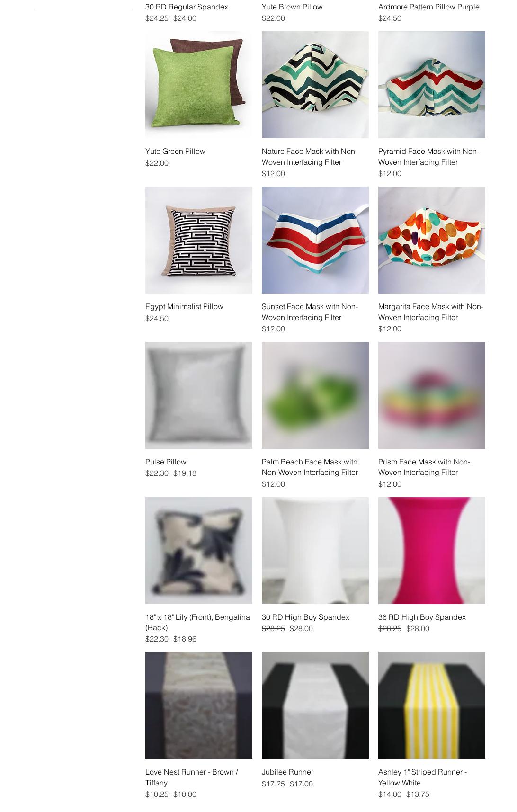Click the Yute Brown Pillow title link

292,7
